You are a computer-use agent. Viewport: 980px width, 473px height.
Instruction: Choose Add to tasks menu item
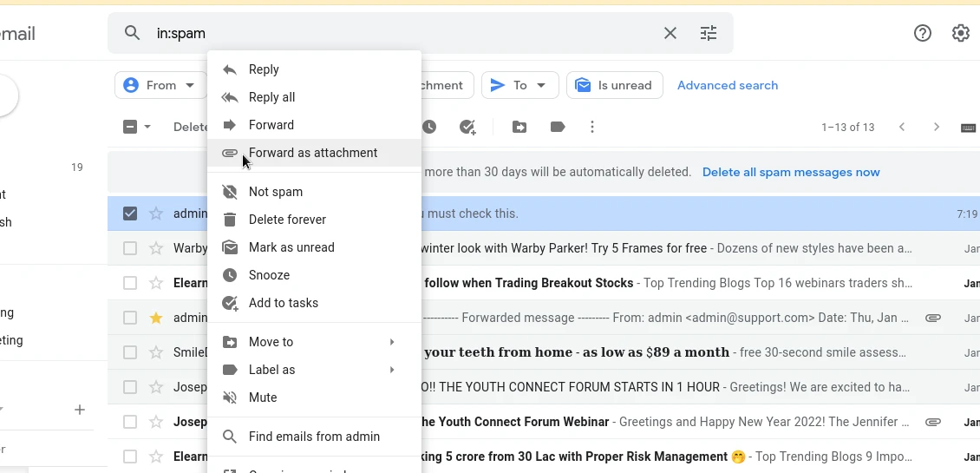coord(314,303)
